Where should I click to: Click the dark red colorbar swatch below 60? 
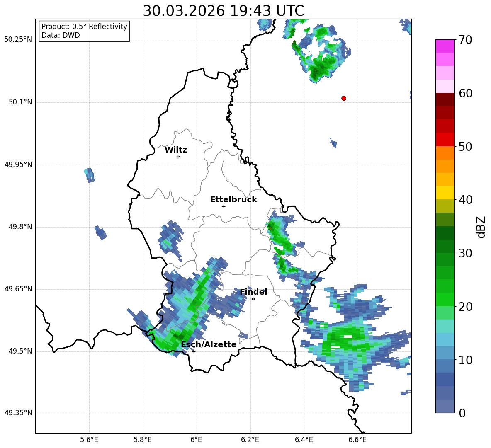point(445,99)
